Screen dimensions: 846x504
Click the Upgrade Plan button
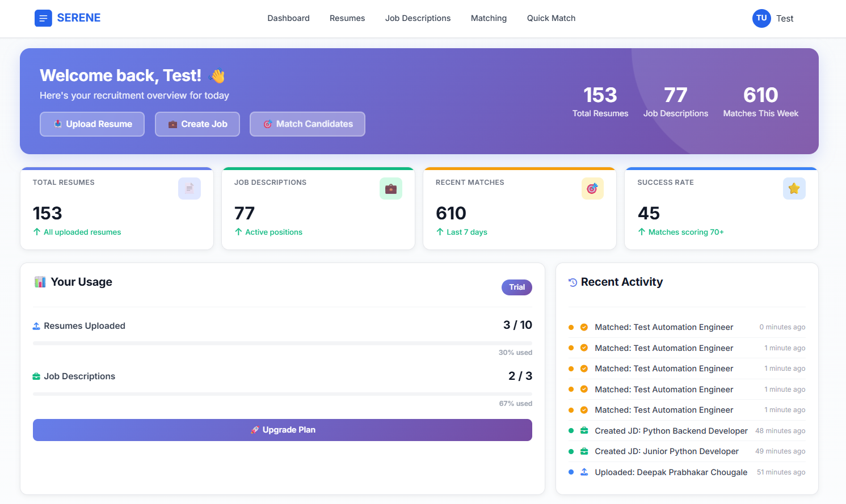(x=283, y=430)
